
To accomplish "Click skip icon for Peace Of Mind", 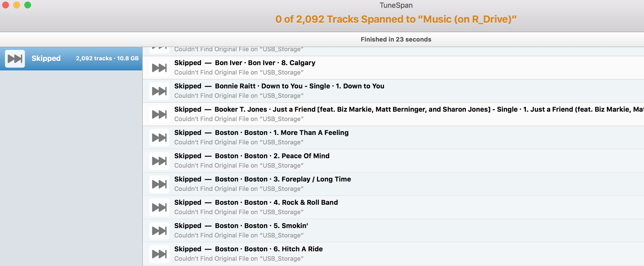I will [159, 161].
